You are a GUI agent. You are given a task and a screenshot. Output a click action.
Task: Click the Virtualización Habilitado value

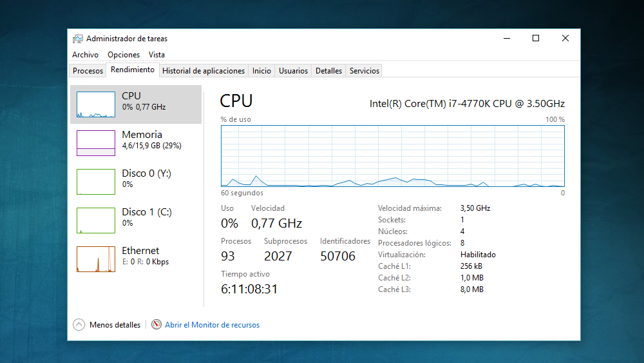coord(478,255)
